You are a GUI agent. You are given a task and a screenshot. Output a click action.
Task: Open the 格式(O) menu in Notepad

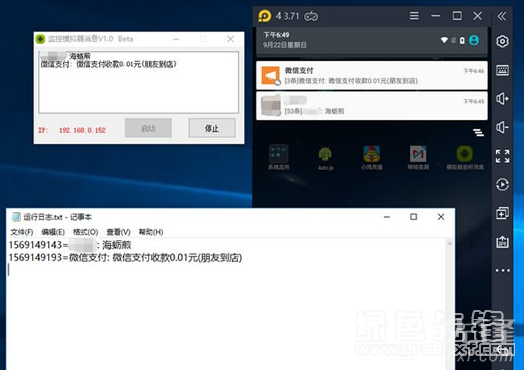tap(86, 232)
